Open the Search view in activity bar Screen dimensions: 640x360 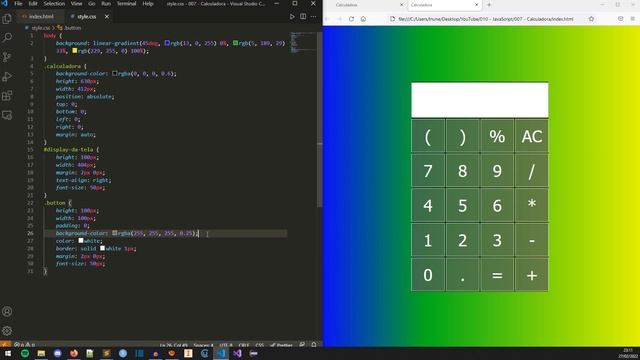click(7, 38)
